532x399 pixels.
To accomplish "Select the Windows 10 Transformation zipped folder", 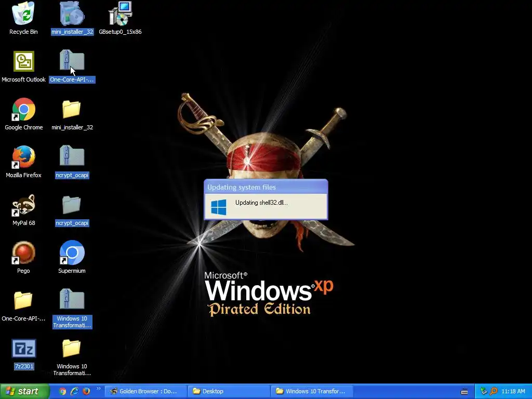I will [72, 308].
